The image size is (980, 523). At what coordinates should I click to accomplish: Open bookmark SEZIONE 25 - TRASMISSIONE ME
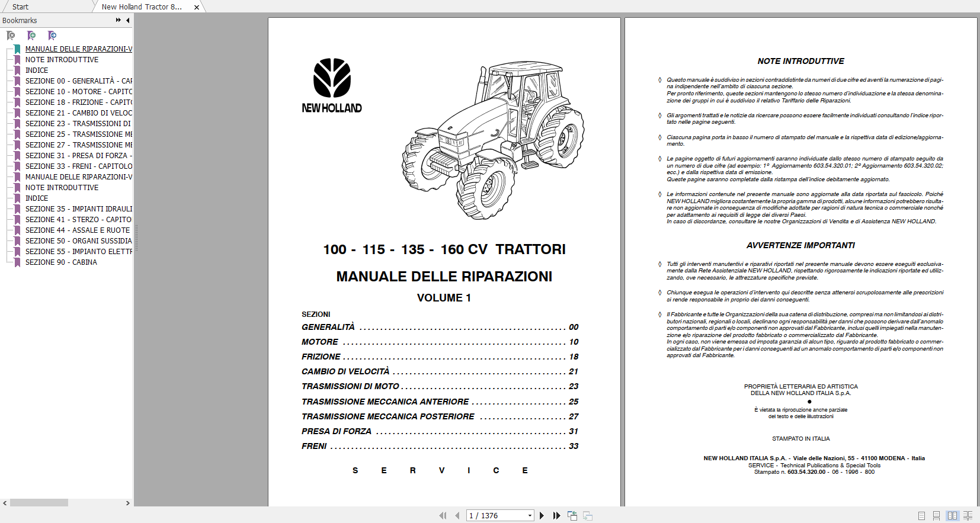click(x=79, y=134)
